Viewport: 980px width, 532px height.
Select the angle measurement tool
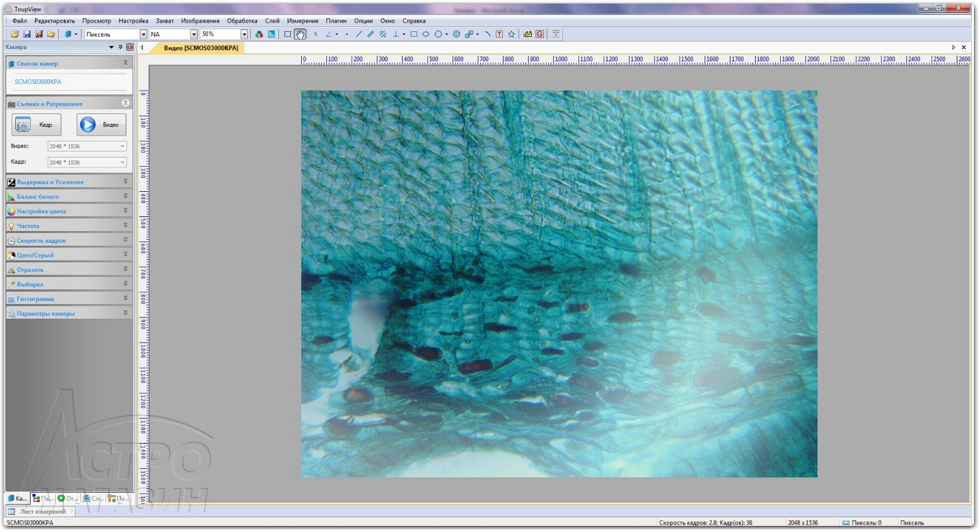pyautogui.click(x=329, y=34)
